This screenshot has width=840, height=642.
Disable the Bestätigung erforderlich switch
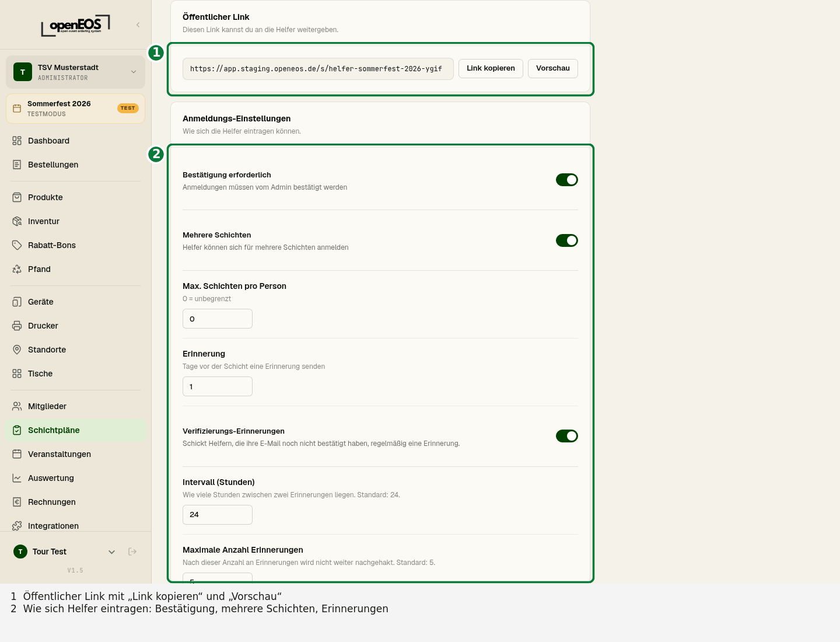click(567, 180)
